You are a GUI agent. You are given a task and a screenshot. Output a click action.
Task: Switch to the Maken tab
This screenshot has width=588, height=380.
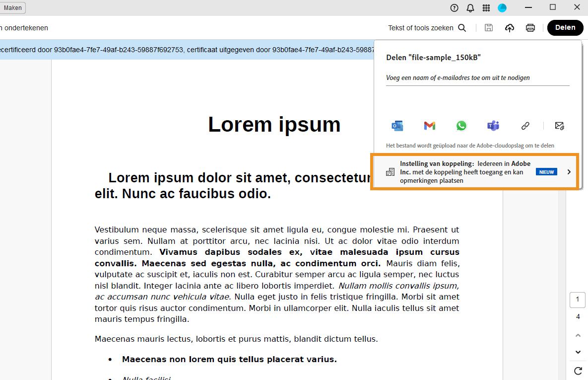click(13, 7)
